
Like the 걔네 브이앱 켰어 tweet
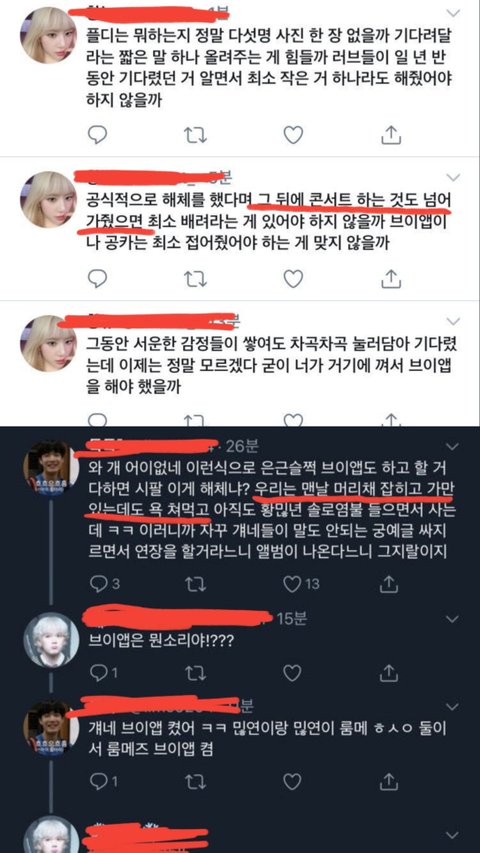[293, 782]
